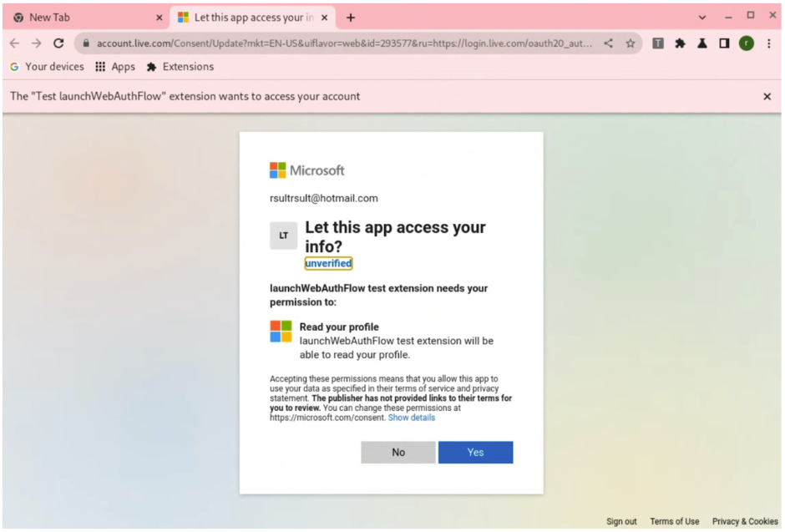Expand the Show details link

(x=411, y=418)
